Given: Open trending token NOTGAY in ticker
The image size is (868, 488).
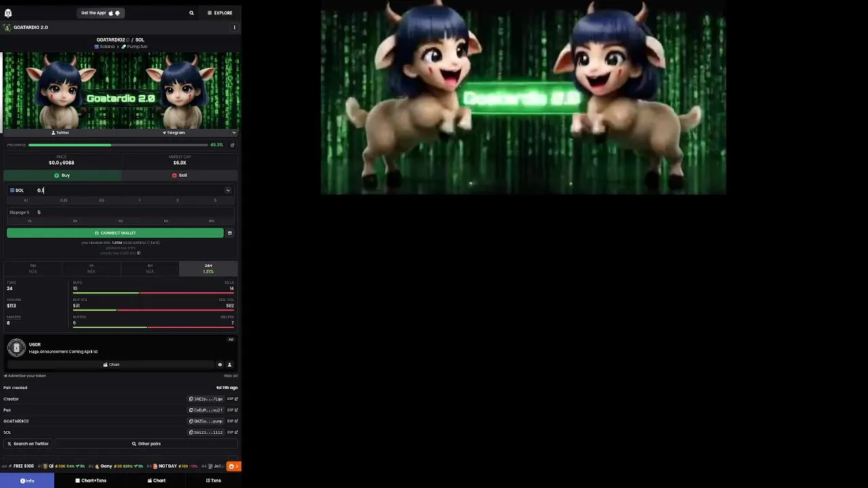Looking at the screenshot, I should (175, 466).
